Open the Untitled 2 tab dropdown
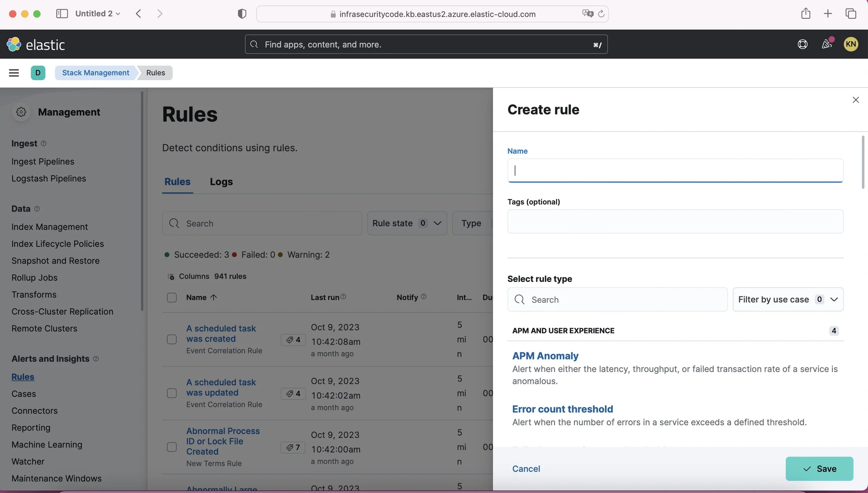 pos(117,14)
